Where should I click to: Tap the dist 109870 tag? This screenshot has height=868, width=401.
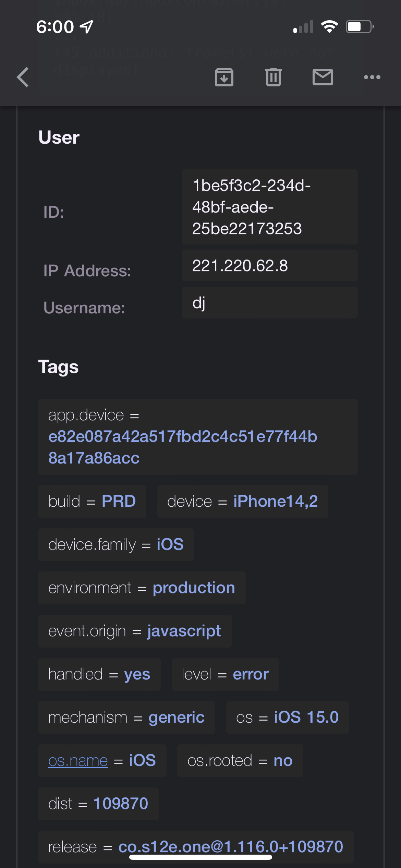click(x=120, y=804)
